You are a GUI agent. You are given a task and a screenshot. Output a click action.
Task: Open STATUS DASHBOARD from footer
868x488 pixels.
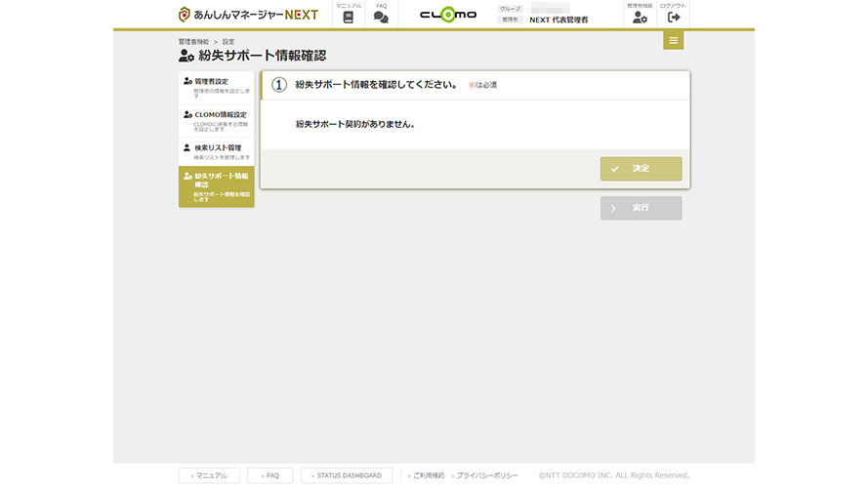(347, 475)
